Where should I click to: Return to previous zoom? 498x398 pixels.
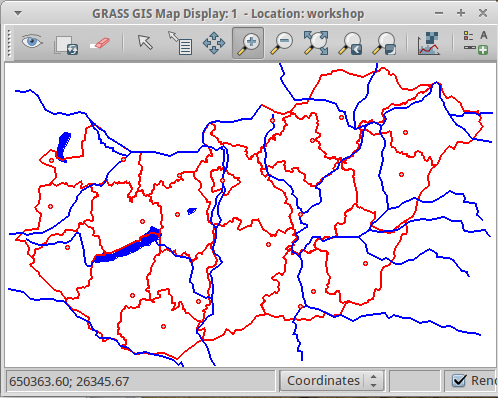click(x=350, y=43)
